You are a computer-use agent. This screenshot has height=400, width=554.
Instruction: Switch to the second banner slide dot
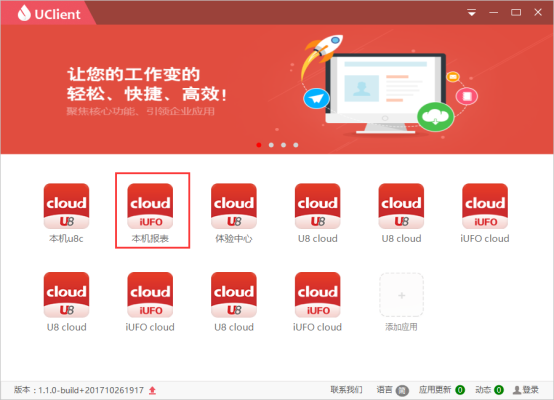click(x=271, y=145)
